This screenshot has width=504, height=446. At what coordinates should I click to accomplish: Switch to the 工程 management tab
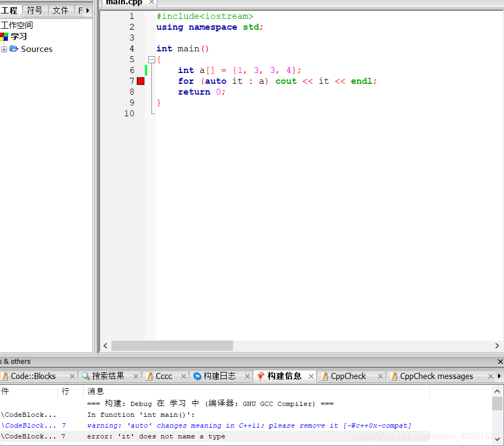tap(10, 11)
